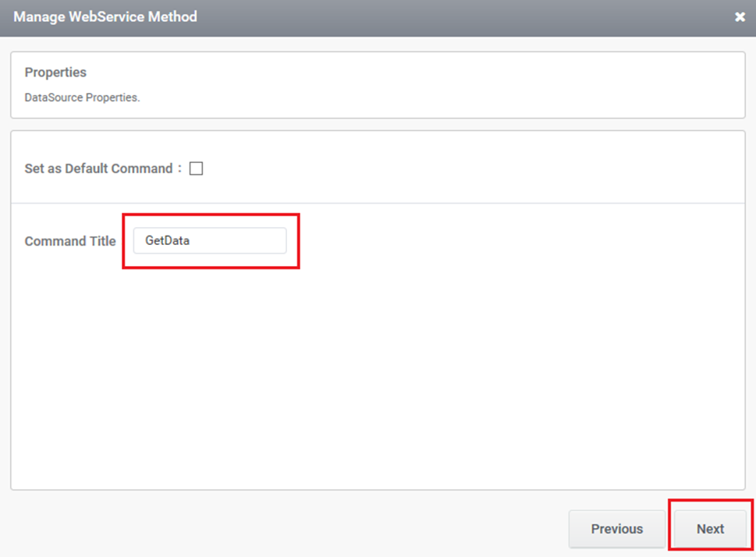The image size is (756, 557).
Task: Tick the default command box
Action: click(197, 169)
